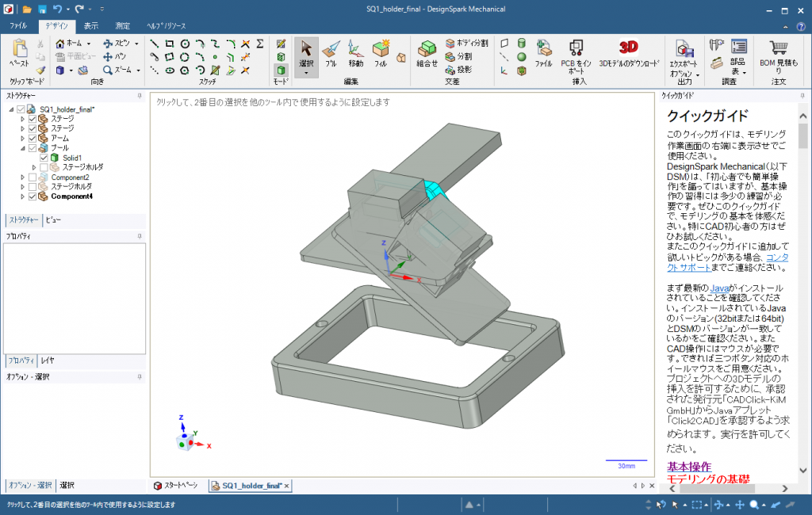Click the フィル (Fill) tool icon
The width and height of the screenshot is (812, 515).
pyautogui.click(x=381, y=51)
